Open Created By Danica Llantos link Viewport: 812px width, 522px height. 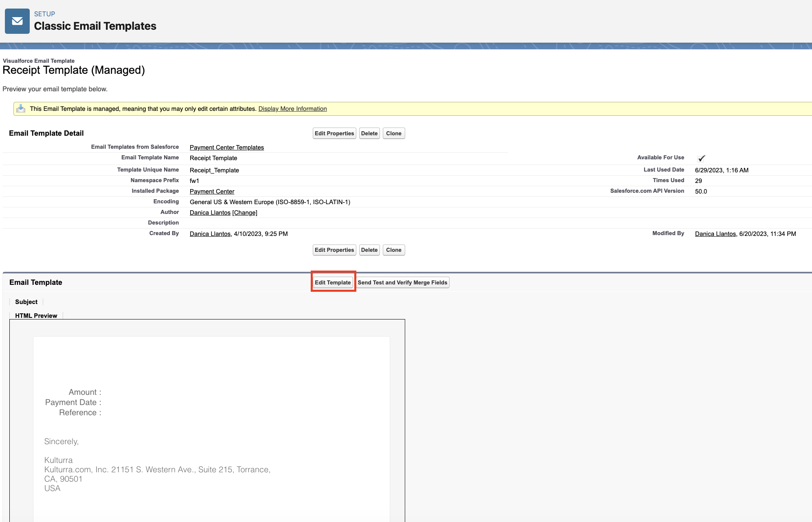[210, 234]
